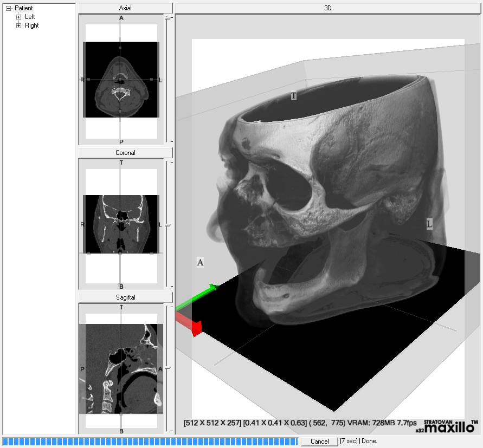
Task: Expand the Right tree node
Action: tap(18, 25)
